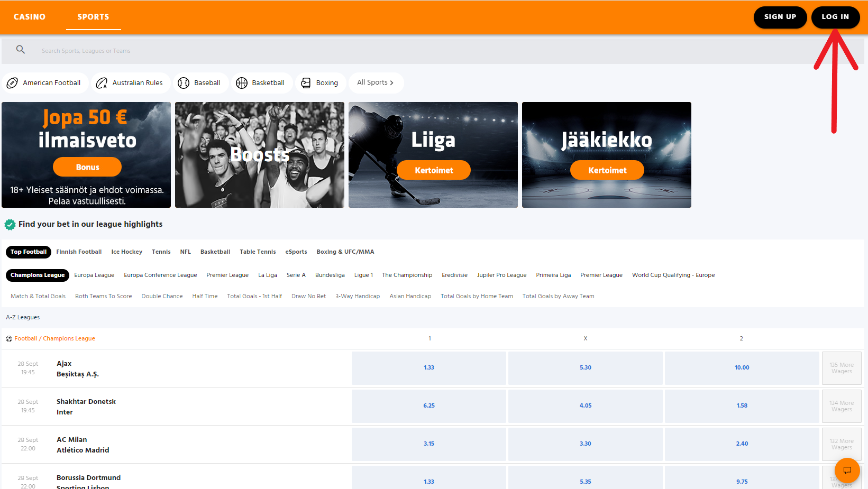
Task: Select the Primeira Liga filter
Action: [553, 275]
